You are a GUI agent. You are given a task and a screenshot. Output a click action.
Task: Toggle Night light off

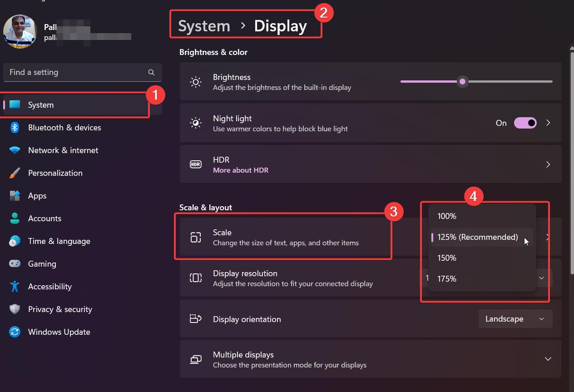click(x=525, y=123)
